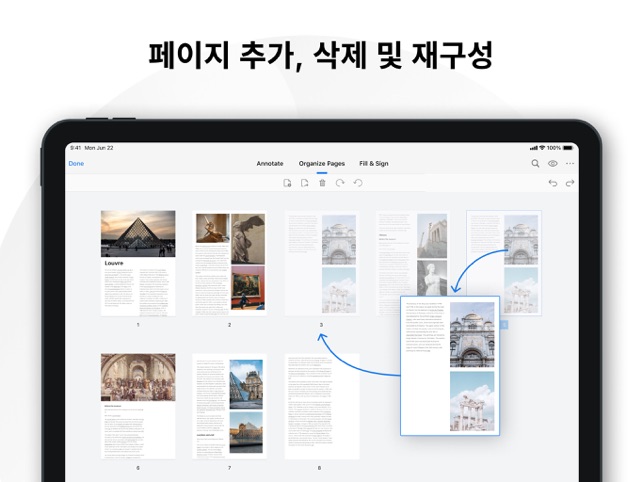Click the battery status icon
This screenshot has width=643, height=482.
(568, 148)
